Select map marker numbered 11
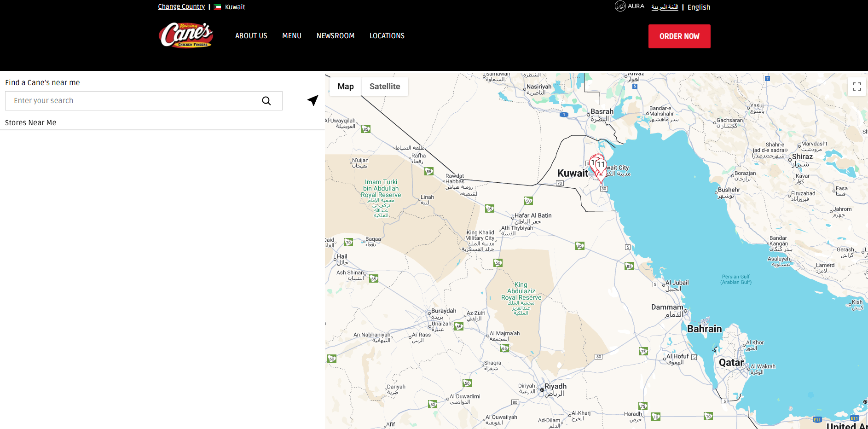Viewport: 868px width, 429px height. (x=601, y=165)
